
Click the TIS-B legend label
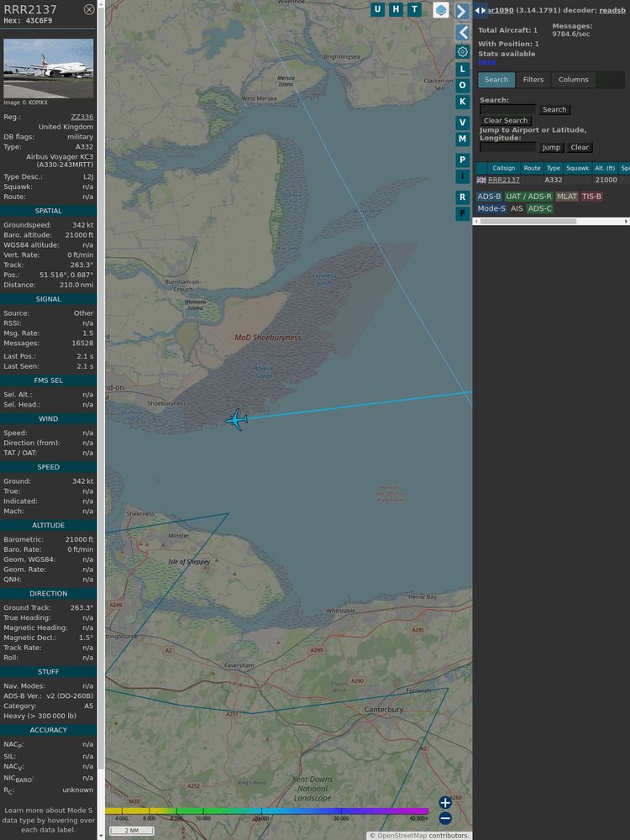click(591, 197)
